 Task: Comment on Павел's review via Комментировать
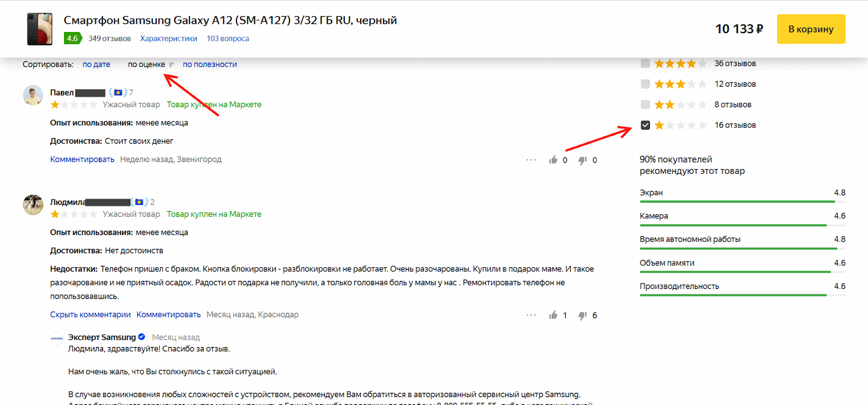point(82,159)
